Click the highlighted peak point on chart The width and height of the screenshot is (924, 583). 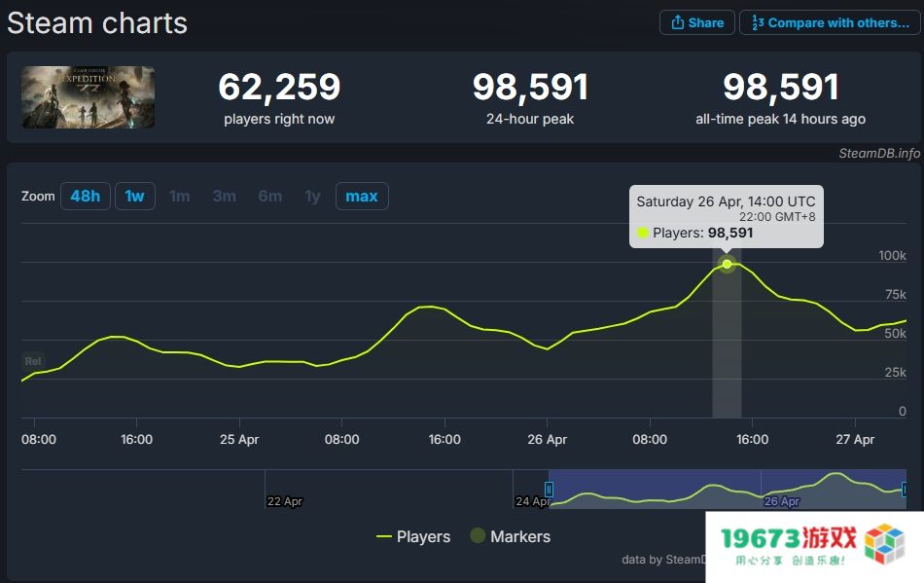[x=728, y=264]
